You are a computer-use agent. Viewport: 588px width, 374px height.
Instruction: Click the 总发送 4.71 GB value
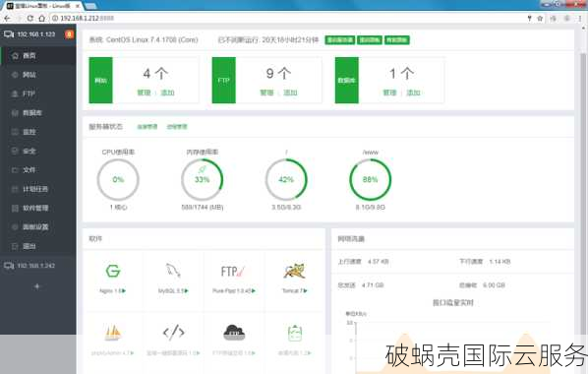[x=373, y=285]
